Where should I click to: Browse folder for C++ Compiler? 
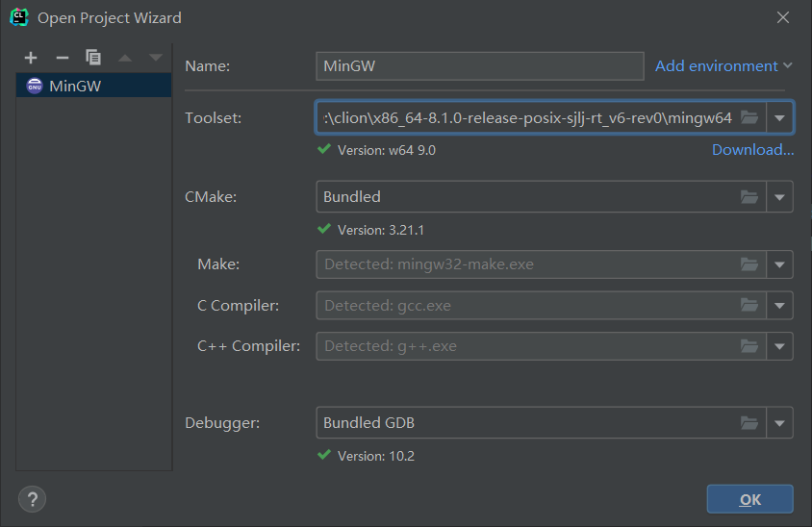[749, 346]
